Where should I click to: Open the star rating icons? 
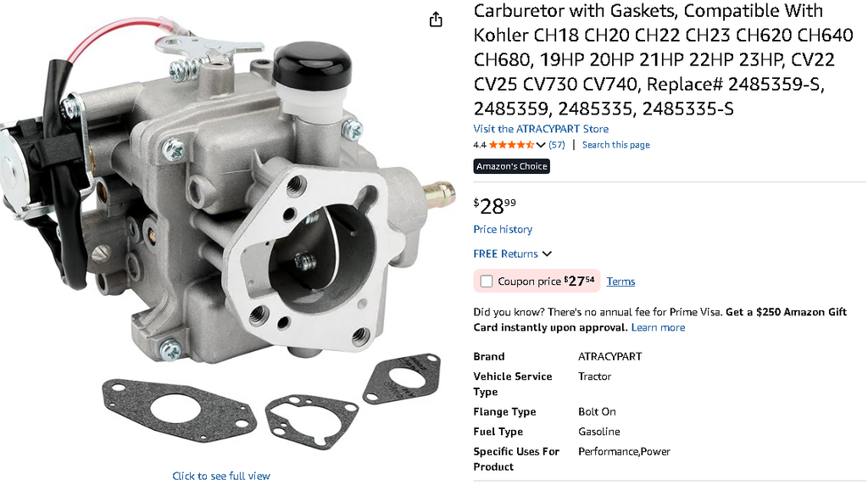[x=511, y=145]
